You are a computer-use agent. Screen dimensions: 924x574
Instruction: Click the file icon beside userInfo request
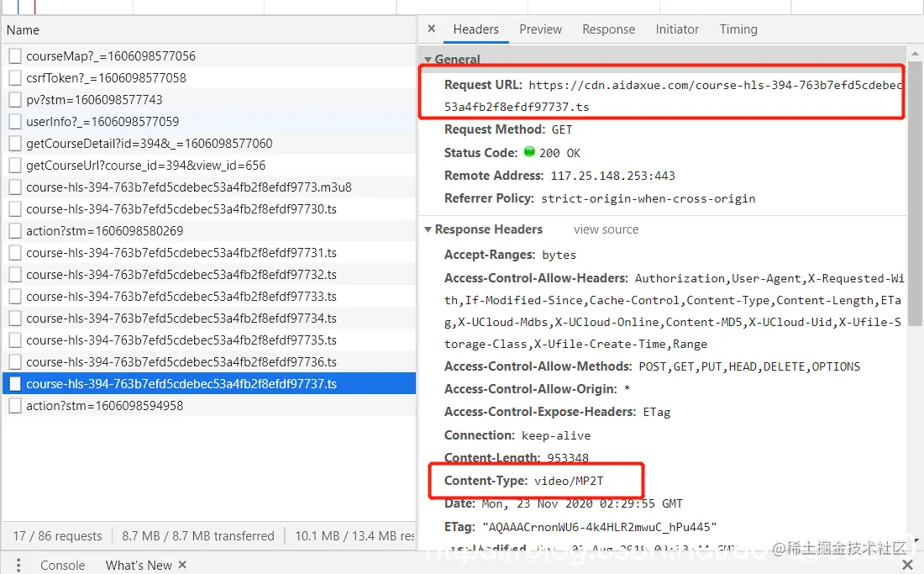[15, 121]
